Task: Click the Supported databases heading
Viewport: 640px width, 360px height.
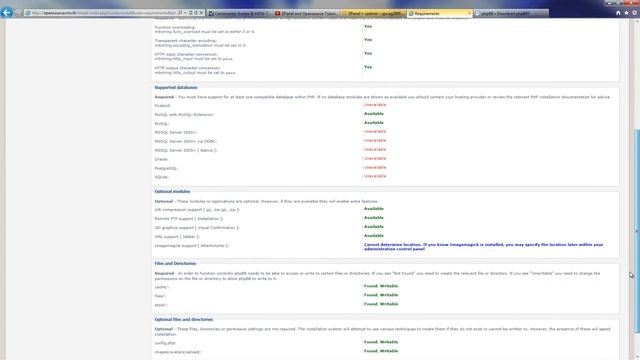Action: pyautogui.click(x=176, y=87)
